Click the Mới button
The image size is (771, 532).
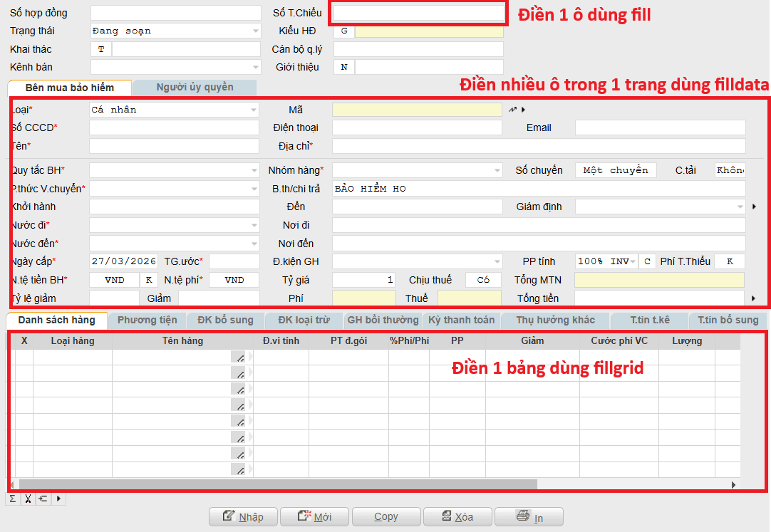[315, 517]
